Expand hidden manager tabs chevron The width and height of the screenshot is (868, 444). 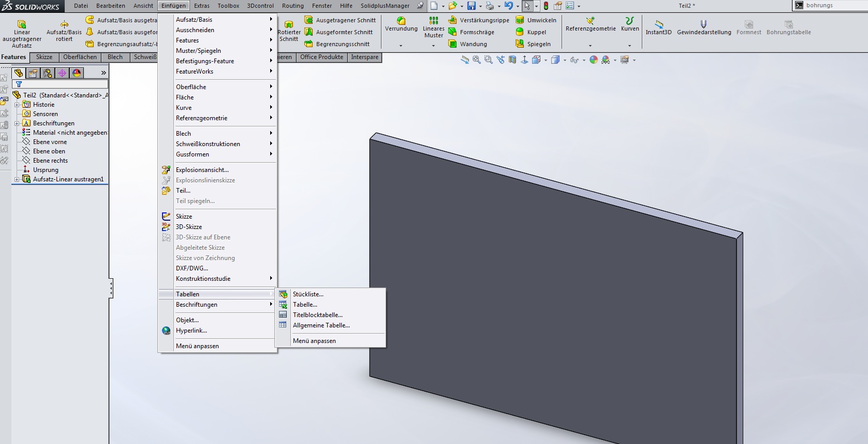pos(104,73)
